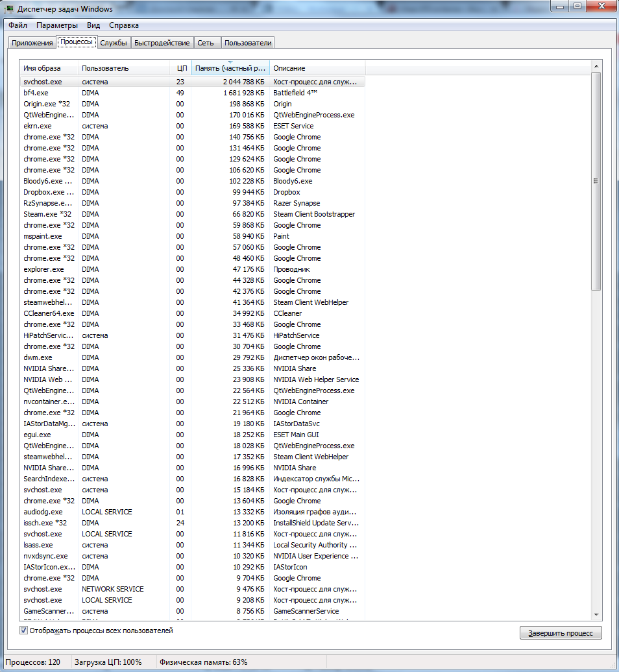619x672 pixels.
Task: Select the Dropbox.exe process row
Action: [x=192, y=193]
